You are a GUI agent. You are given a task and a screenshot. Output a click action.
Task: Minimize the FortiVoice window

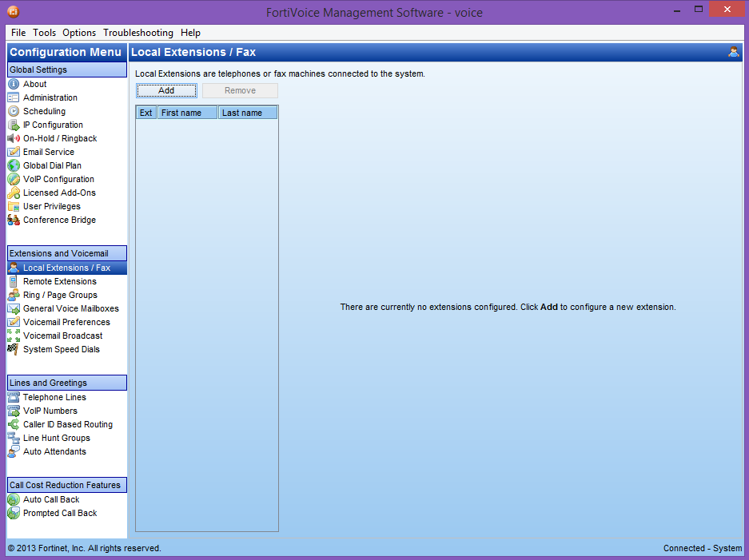[677, 10]
